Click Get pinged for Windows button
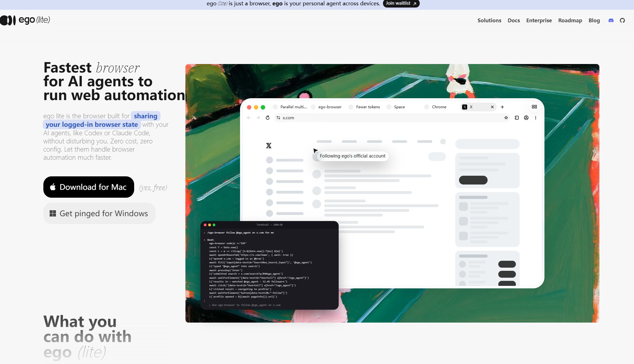This screenshot has height=364, width=634. [99, 213]
